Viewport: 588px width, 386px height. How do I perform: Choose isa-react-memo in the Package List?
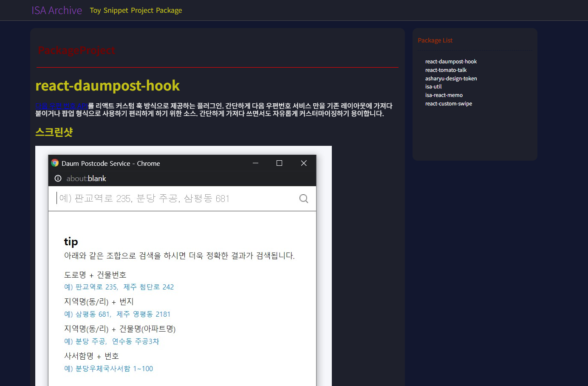(x=444, y=95)
